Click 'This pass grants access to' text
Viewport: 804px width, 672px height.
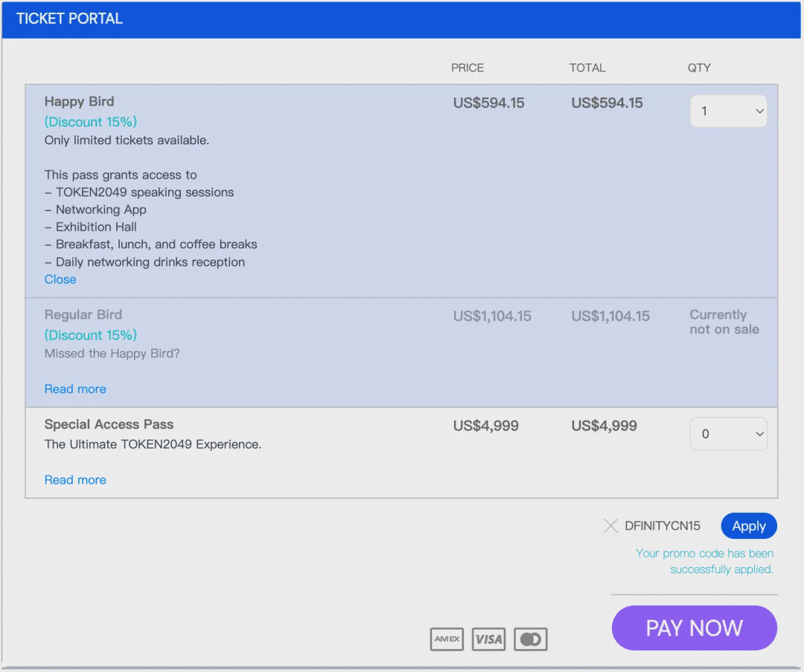click(x=121, y=175)
